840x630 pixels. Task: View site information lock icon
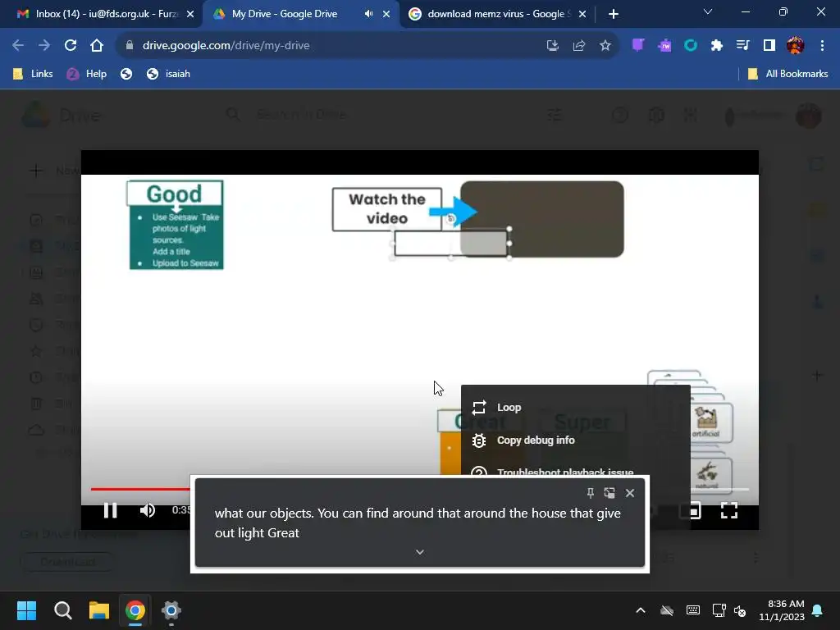pyautogui.click(x=129, y=46)
